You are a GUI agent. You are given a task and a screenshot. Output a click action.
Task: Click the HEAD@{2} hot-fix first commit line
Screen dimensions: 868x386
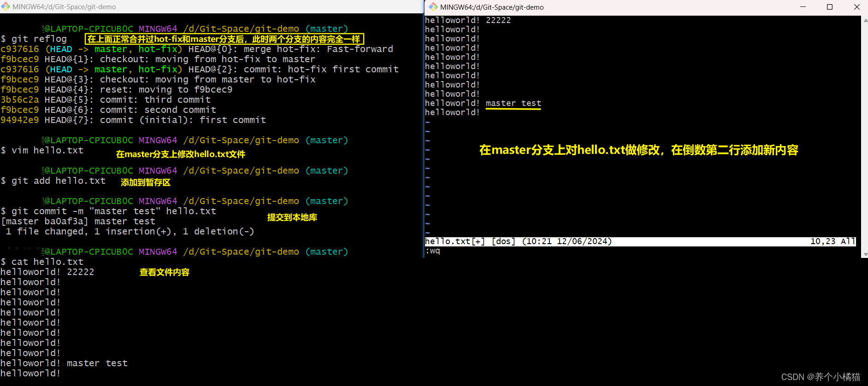pos(200,70)
